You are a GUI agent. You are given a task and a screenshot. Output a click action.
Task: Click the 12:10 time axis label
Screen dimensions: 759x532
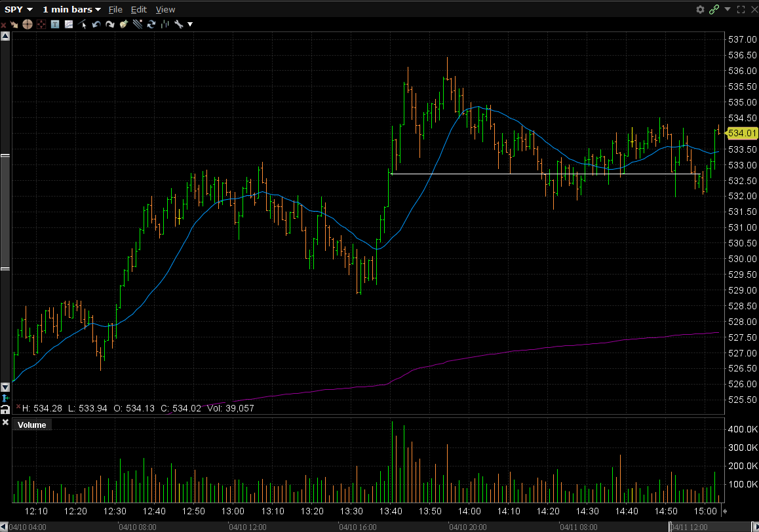(36, 511)
